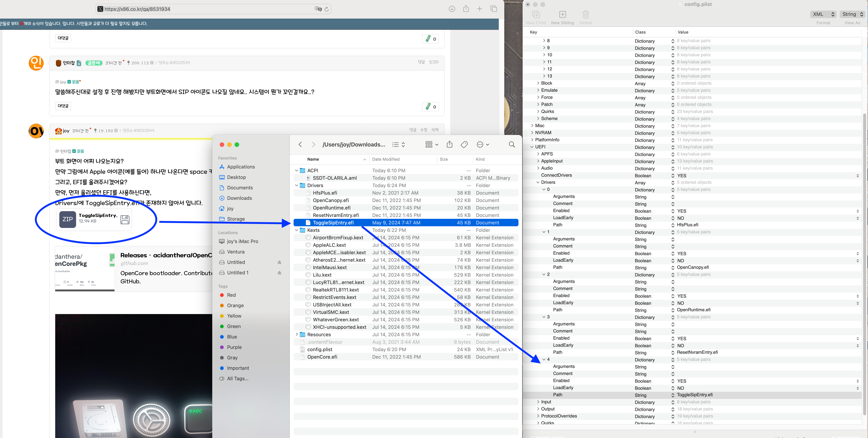This screenshot has width=868, height=438.
Task: Click the Safari address bar URL
Action: click(137, 9)
